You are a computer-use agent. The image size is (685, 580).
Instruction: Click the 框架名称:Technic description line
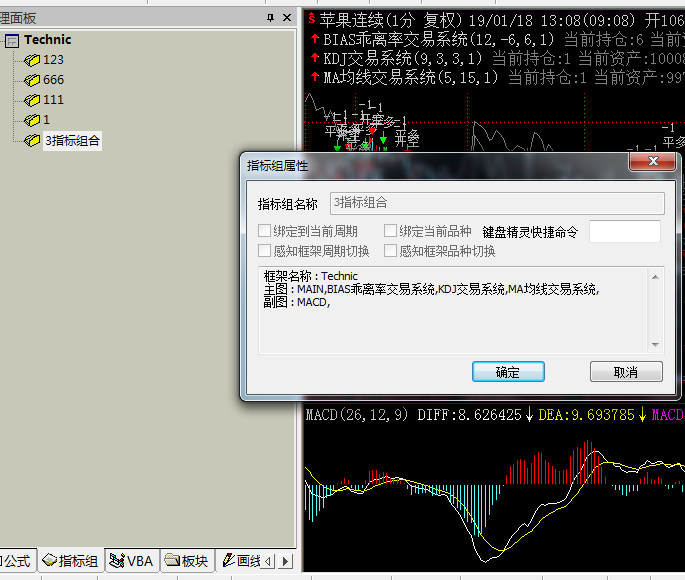(311, 276)
